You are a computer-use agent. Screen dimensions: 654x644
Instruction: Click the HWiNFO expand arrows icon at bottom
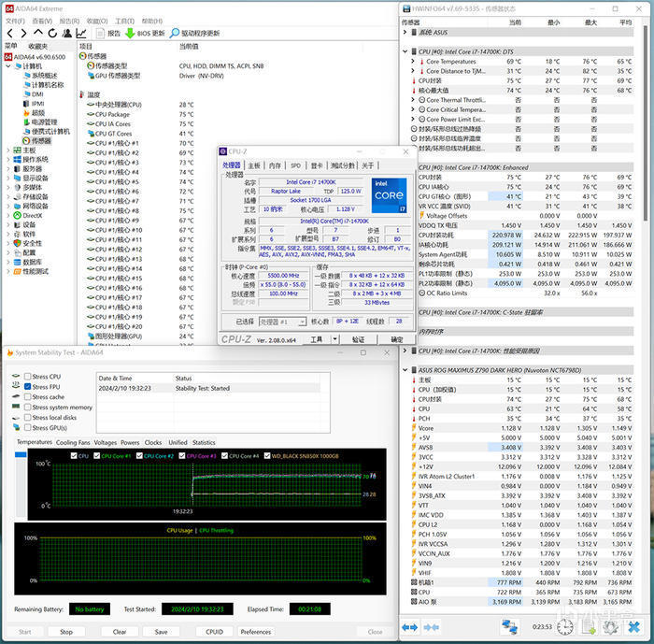(x=412, y=627)
